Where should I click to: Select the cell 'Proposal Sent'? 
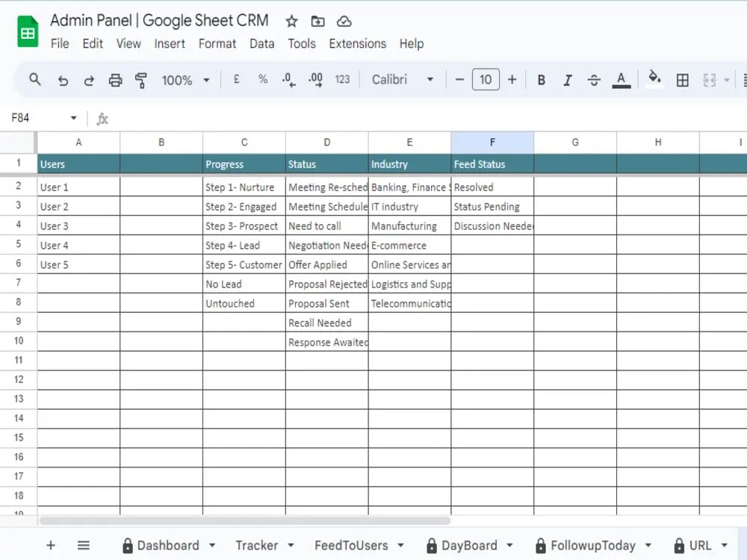pos(327,303)
